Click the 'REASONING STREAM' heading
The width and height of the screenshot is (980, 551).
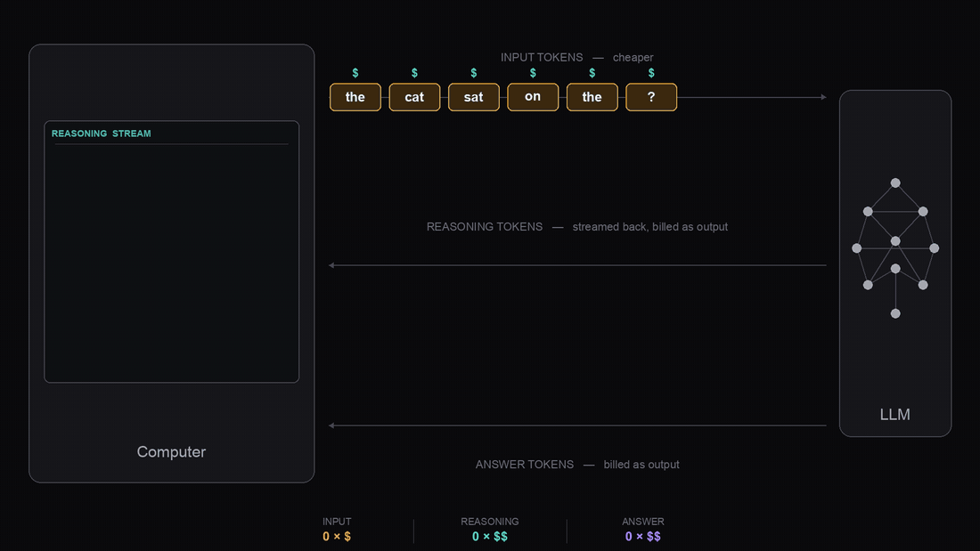(x=102, y=134)
